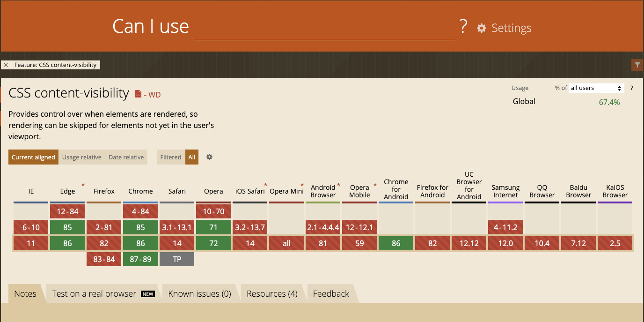Close the CSS content-visibility feature tag

pos(6,65)
